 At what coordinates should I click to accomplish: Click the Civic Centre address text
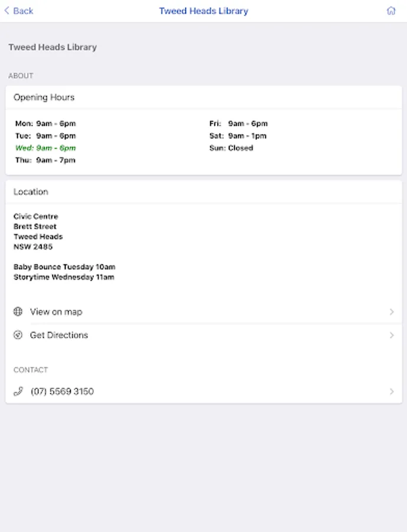click(x=35, y=216)
